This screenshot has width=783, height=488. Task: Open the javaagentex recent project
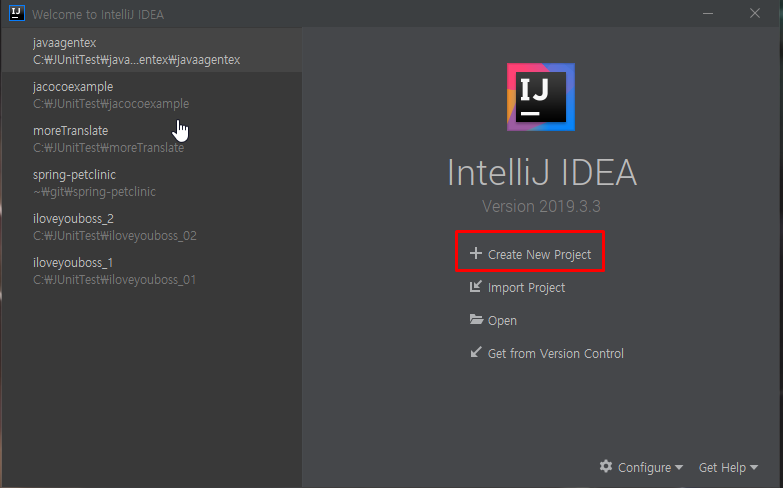(152, 50)
